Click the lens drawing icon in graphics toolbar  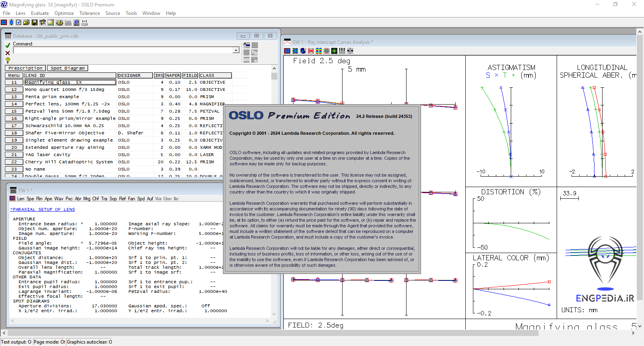coord(295,51)
